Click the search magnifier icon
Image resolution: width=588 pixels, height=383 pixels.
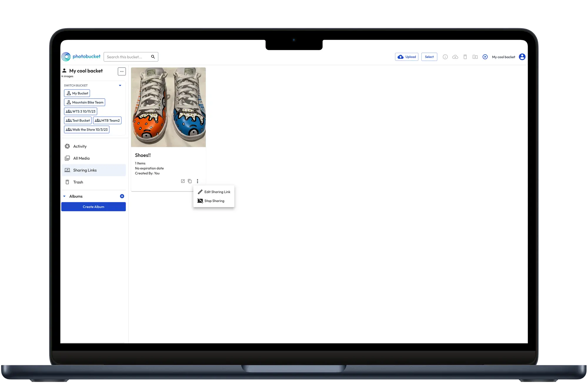pyautogui.click(x=153, y=57)
